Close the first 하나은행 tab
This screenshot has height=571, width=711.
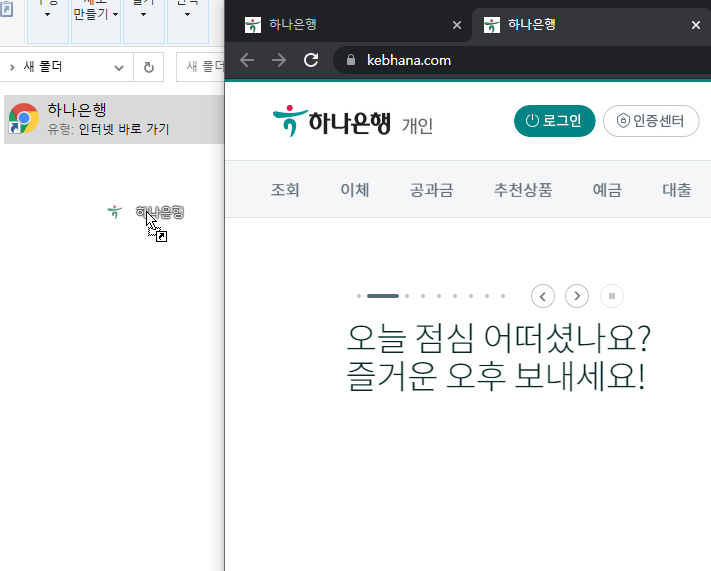point(457,25)
